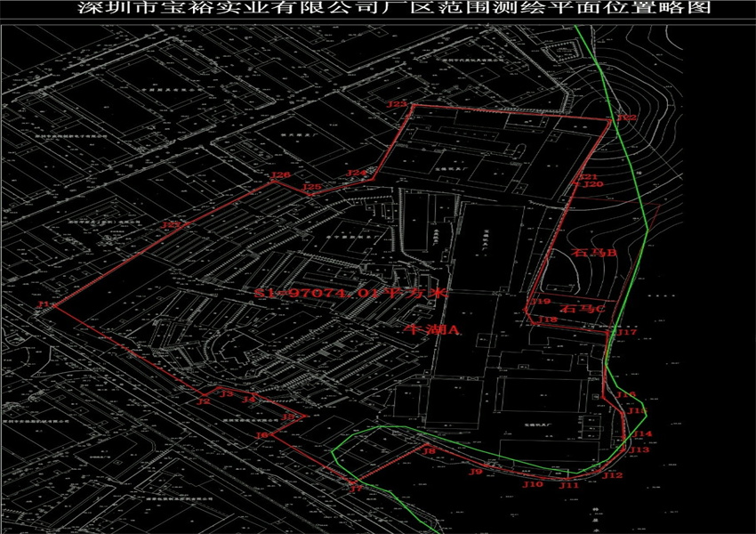Select the area label S1=97074.01平方米

pos(351,293)
